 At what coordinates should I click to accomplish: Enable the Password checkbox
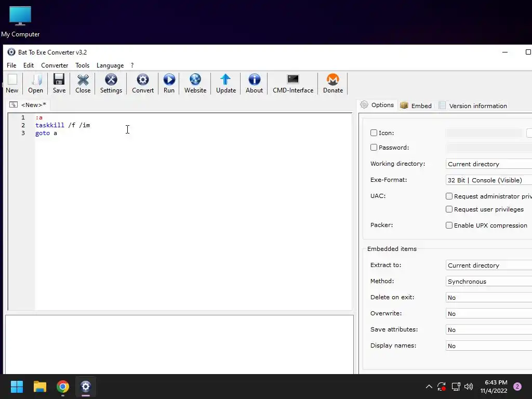[374, 148]
